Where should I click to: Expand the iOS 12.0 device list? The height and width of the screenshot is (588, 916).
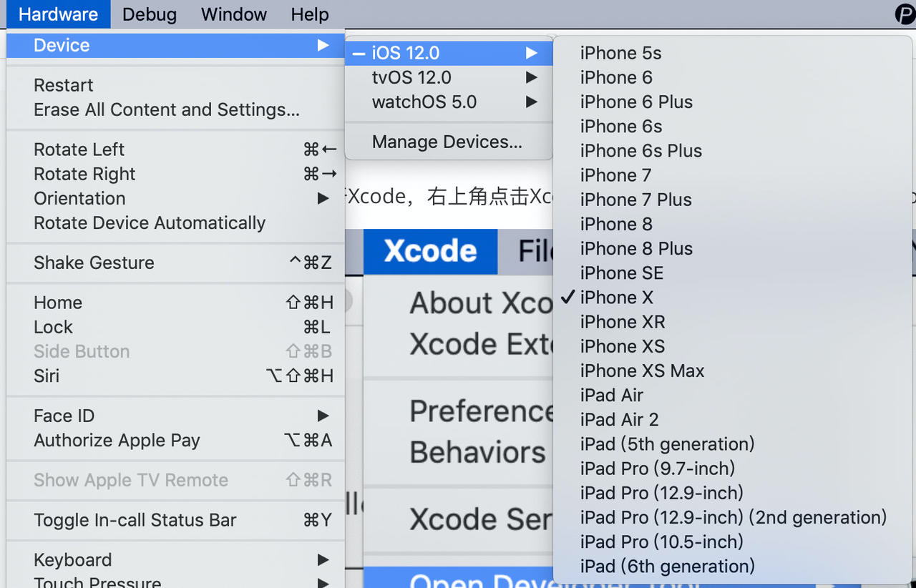[x=449, y=53]
